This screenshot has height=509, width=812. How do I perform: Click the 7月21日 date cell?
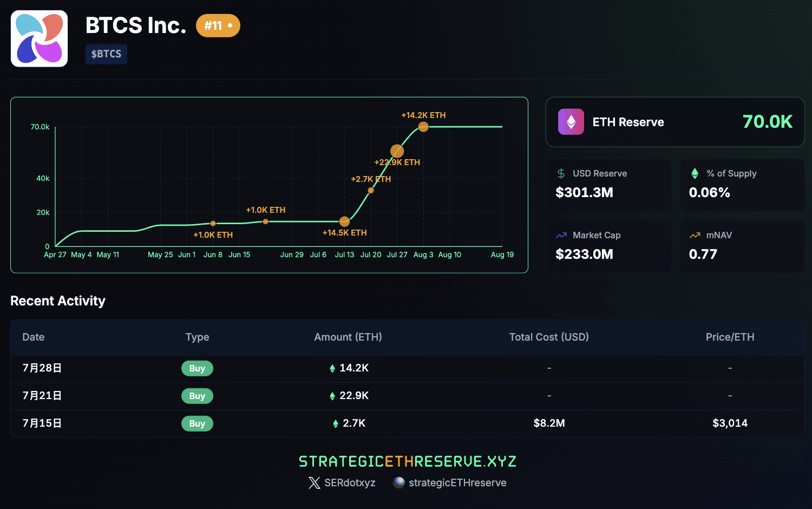[x=42, y=396]
